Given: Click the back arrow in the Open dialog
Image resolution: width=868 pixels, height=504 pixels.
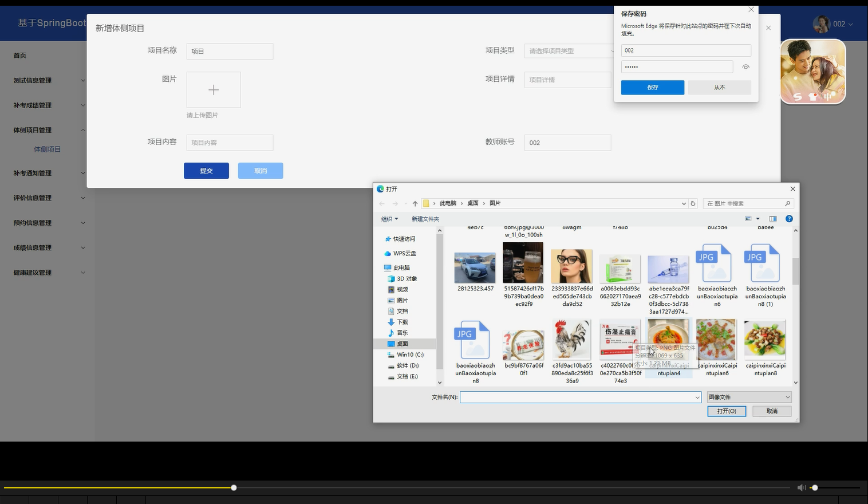Looking at the screenshot, I should click(x=382, y=204).
